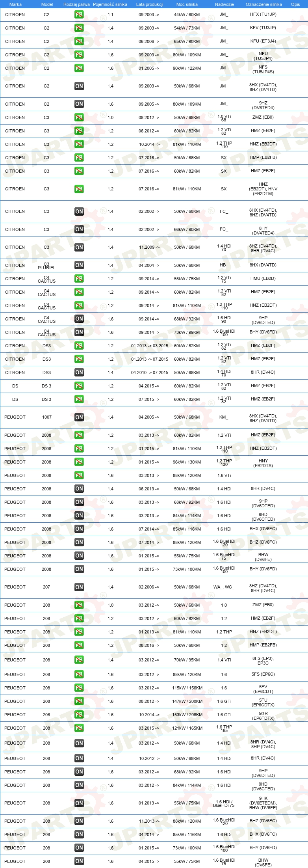Click diesel ON icon in 8HY (DV4TED4) row
Screen dimensions: 308x868
tap(79, 229)
